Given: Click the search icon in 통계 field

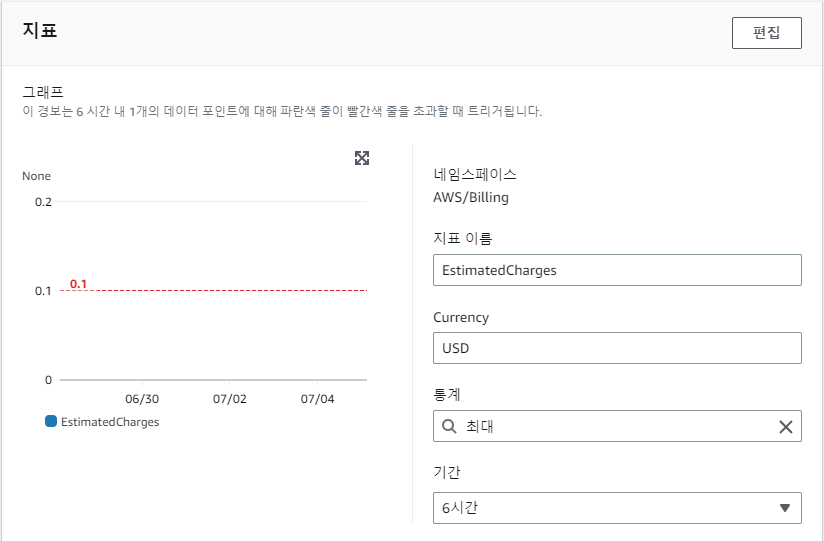Looking at the screenshot, I should tap(449, 426).
